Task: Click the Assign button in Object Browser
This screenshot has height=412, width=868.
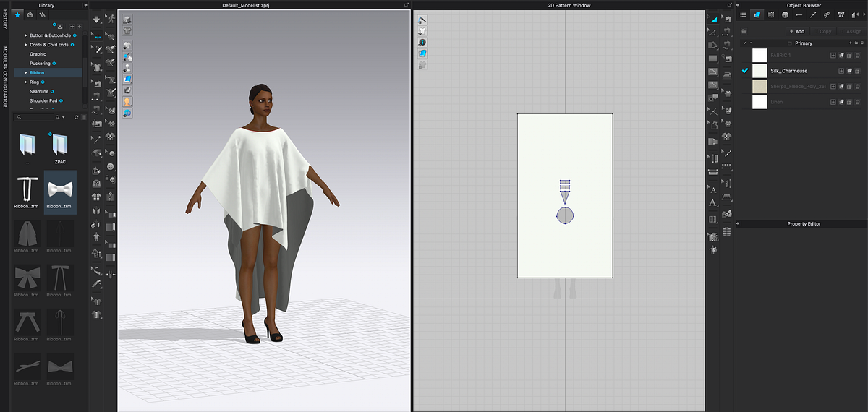Action: [x=851, y=31]
